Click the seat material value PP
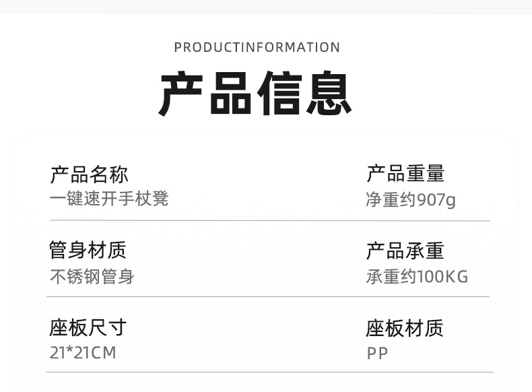Image resolution: width=532 pixels, height=392 pixels. click(x=377, y=353)
